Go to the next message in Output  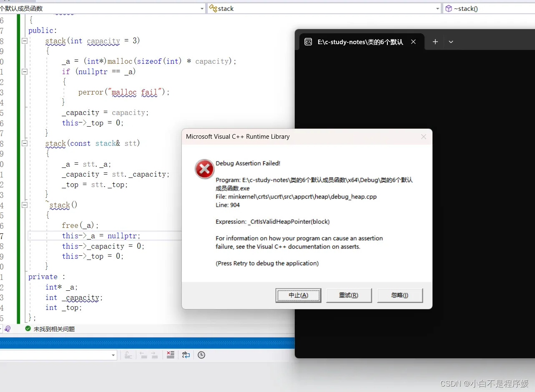point(154,355)
